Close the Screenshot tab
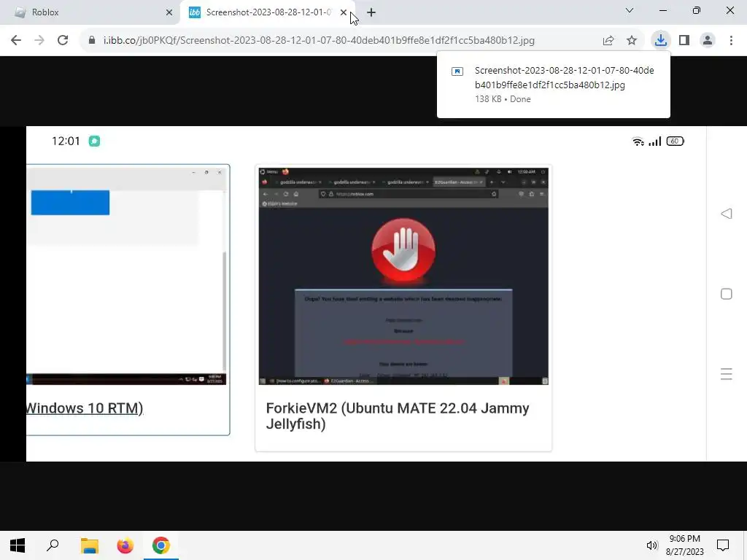This screenshot has width=747, height=560. (x=344, y=12)
